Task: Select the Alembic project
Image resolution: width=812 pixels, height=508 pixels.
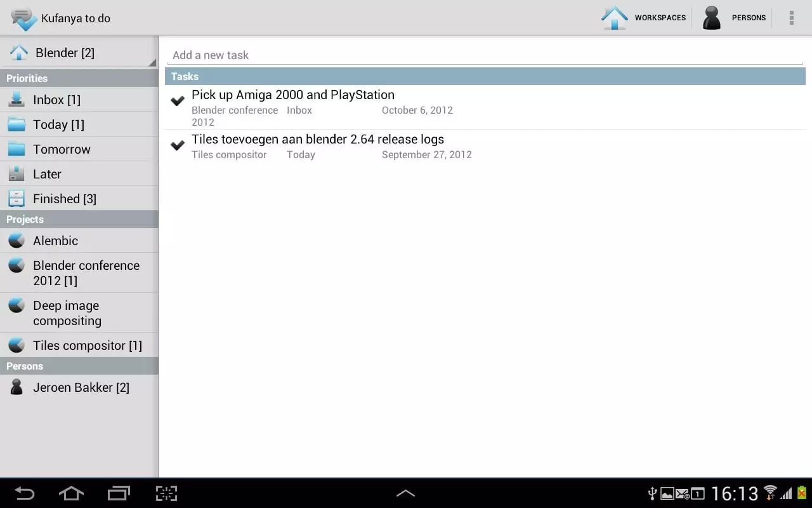Action: click(79, 241)
